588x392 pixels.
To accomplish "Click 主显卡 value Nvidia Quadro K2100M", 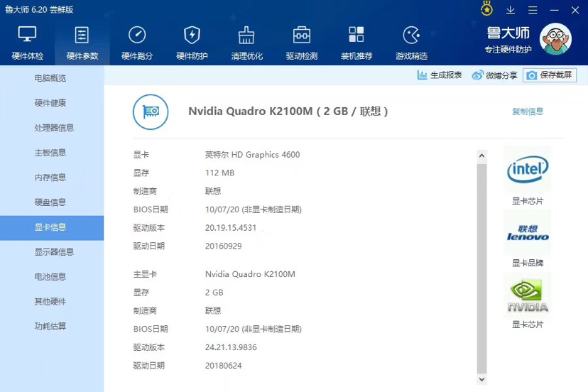I will 250,274.
